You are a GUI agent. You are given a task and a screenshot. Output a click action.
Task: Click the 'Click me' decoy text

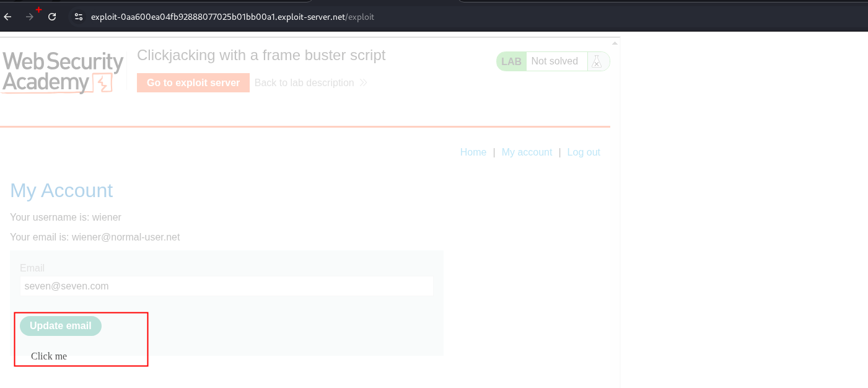(49, 356)
